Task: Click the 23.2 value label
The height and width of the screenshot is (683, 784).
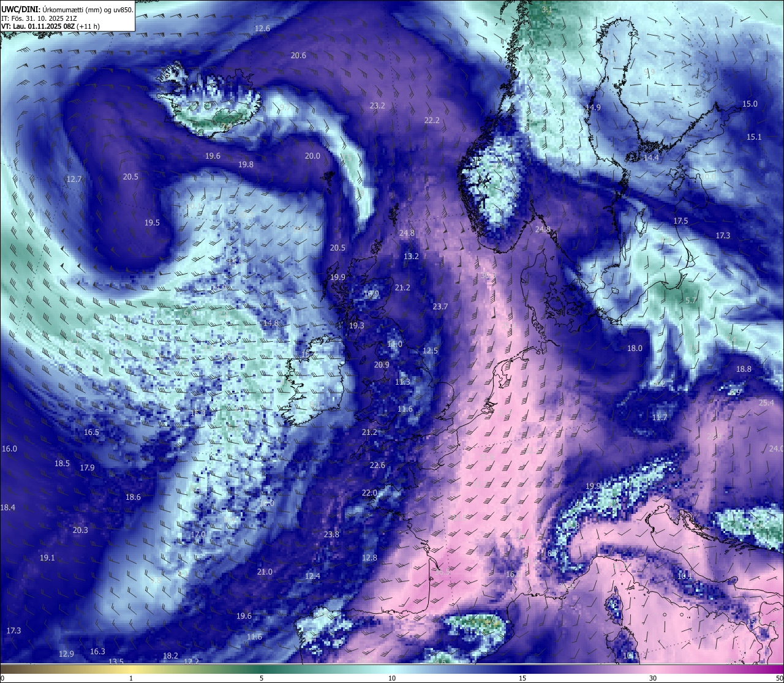Action: [377, 106]
